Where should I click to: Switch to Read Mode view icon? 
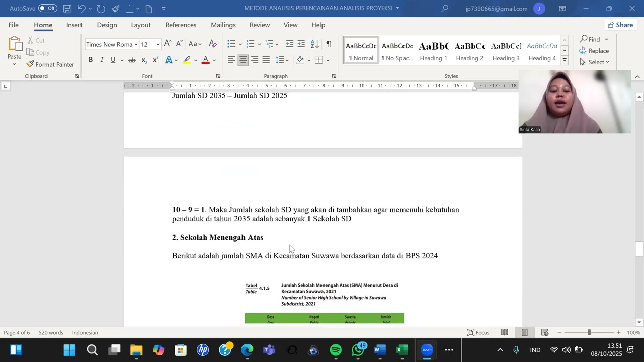[504, 332]
